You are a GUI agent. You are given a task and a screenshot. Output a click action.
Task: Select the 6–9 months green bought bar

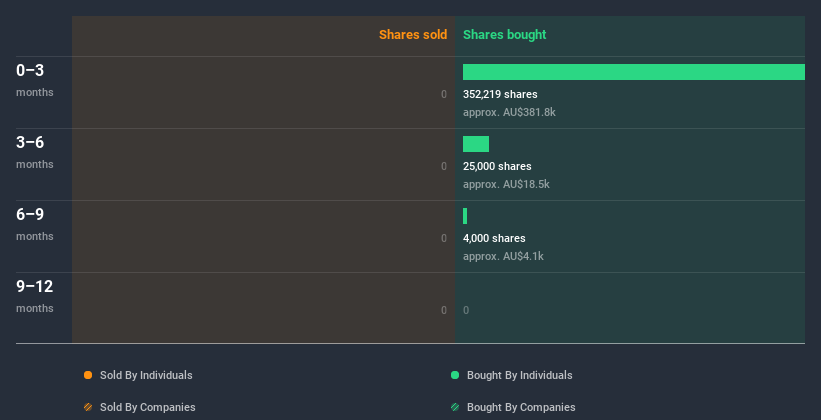click(465, 216)
